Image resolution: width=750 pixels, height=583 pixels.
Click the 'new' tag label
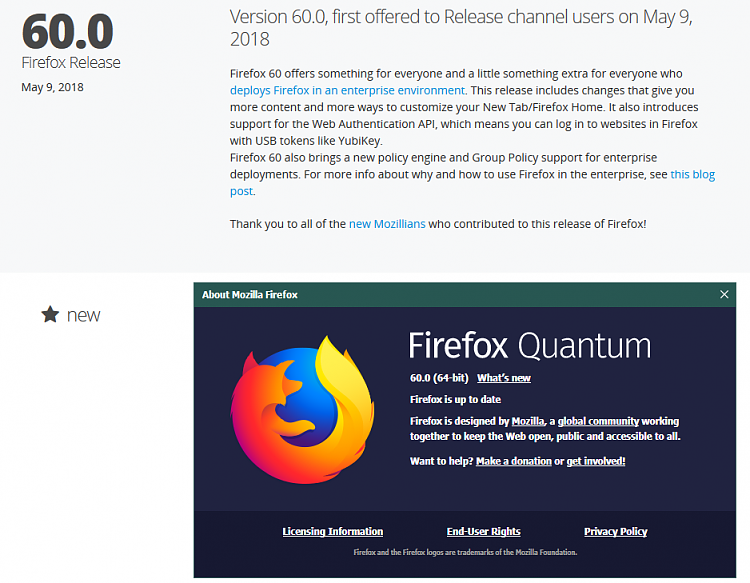click(83, 316)
